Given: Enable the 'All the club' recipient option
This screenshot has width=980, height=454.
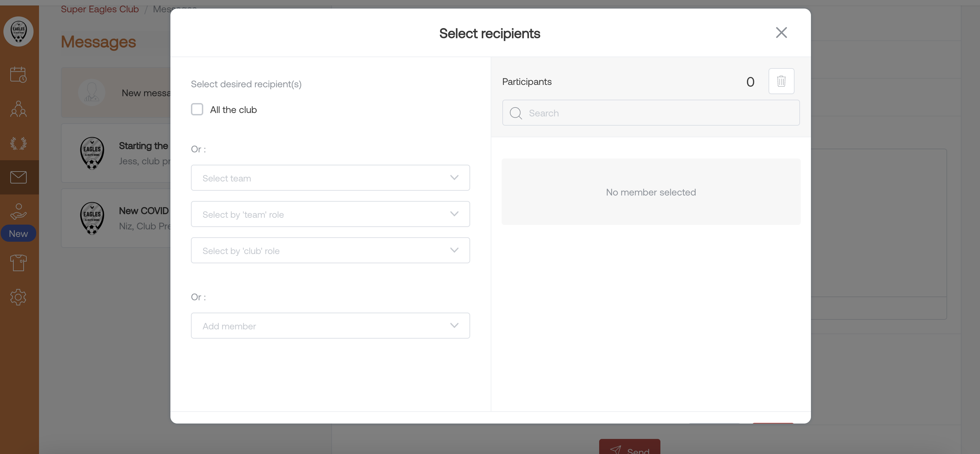Looking at the screenshot, I should coord(198,109).
